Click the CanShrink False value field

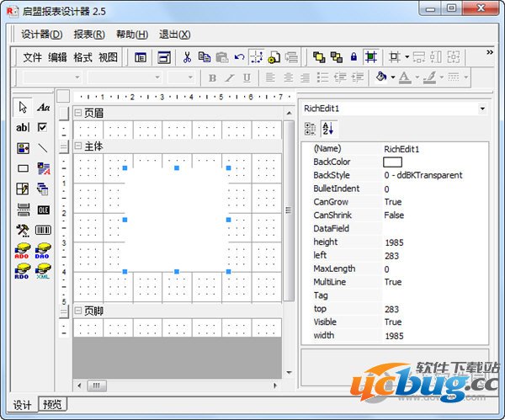[x=433, y=215]
